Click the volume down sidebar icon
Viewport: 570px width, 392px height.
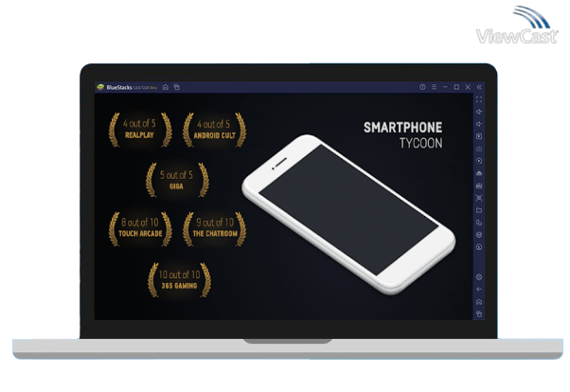[x=479, y=124]
